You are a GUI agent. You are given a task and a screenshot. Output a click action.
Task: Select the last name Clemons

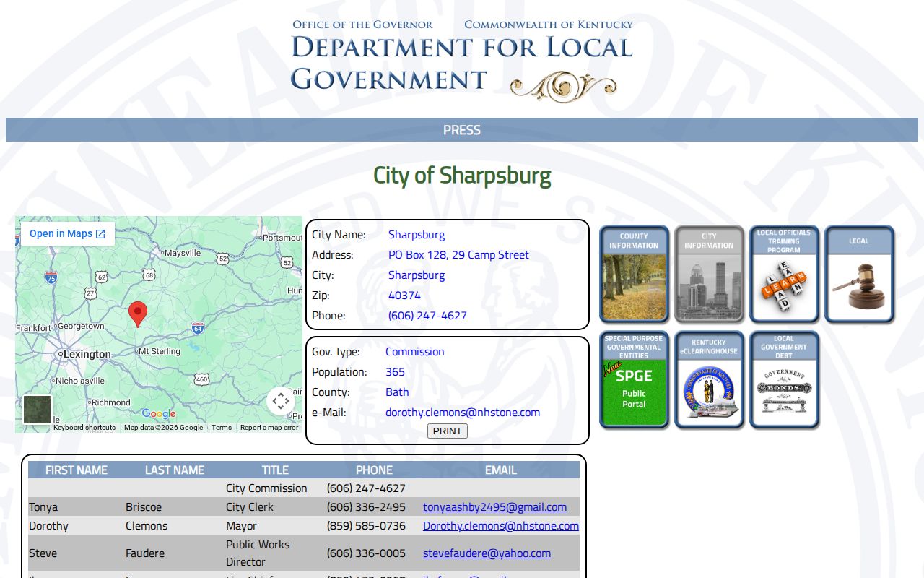147,526
